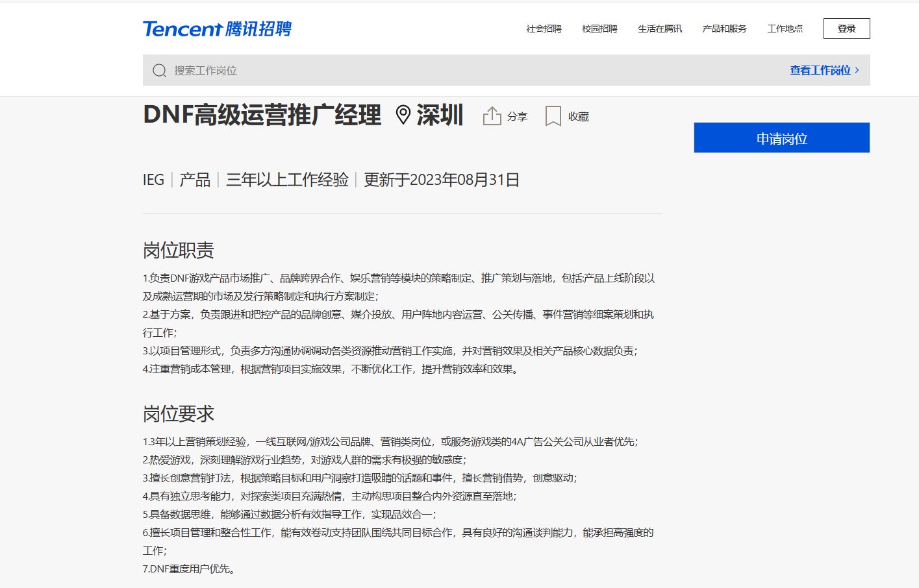Click the line starting 5.具备数据思维
This screenshot has width=919, height=588.
click(x=290, y=514)
